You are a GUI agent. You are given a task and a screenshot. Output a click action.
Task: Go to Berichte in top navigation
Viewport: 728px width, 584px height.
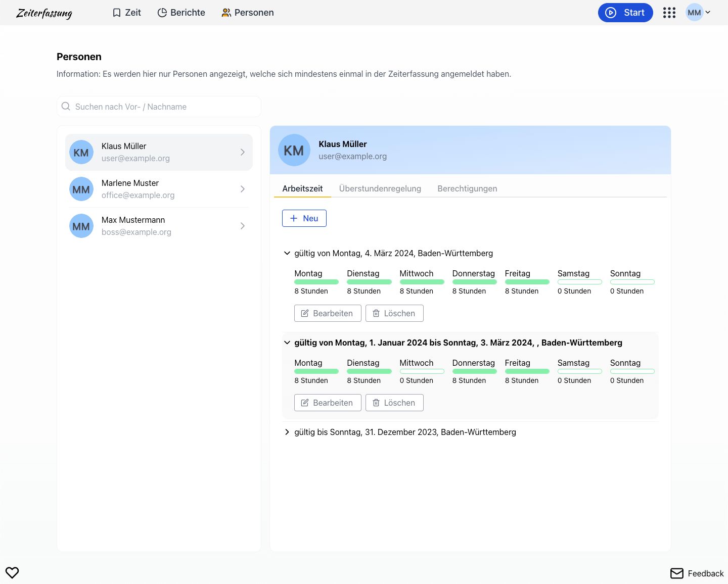[x=181, y=13]
